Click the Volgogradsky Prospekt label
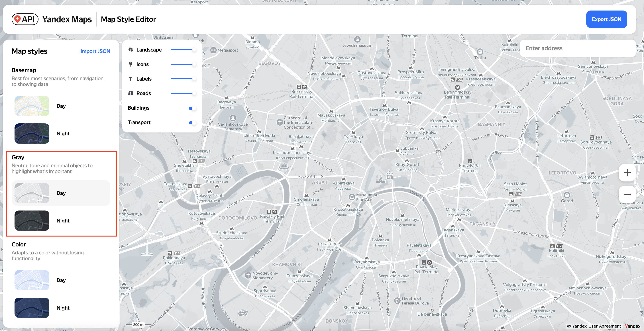The image size is (644, 331). pyautogui.click(x=525, y=285)
